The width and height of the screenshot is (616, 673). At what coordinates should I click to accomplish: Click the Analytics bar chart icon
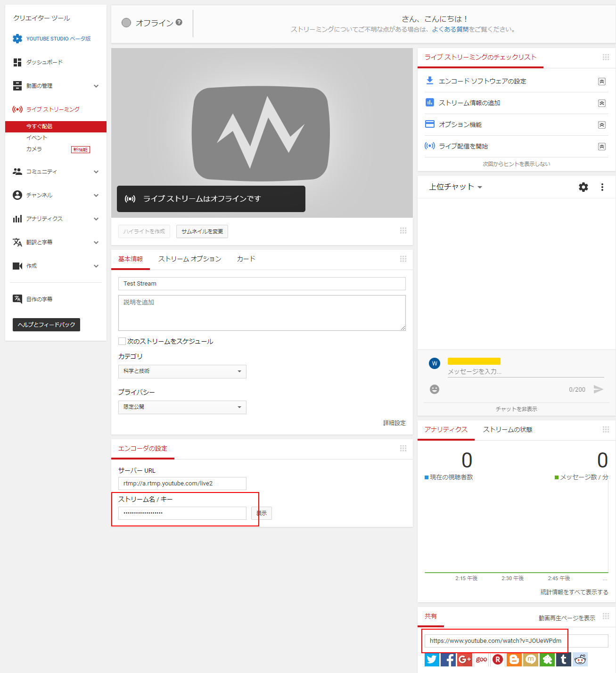[x=17, y=219]
